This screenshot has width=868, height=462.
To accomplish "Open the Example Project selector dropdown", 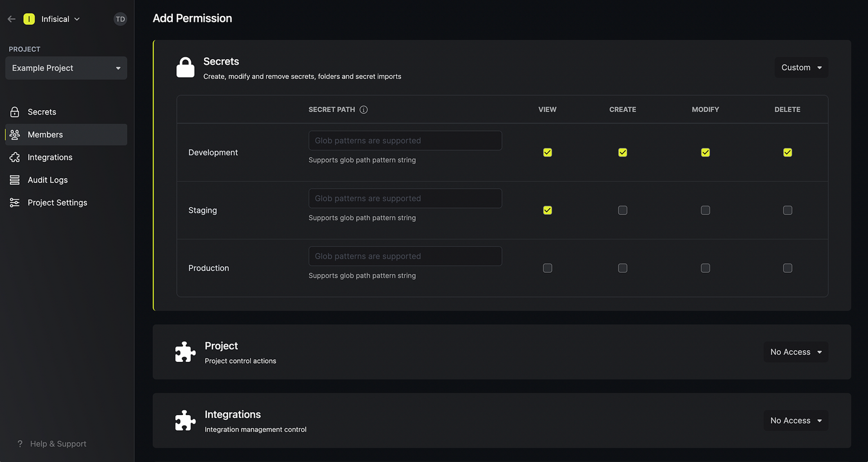I will 66,68.
